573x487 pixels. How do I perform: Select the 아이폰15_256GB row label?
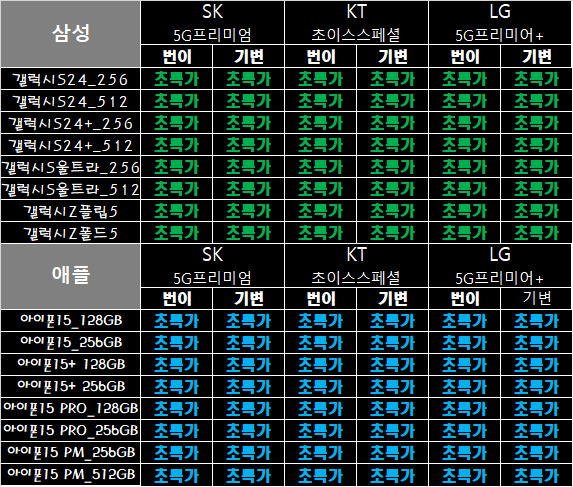(x=71, y=343)
